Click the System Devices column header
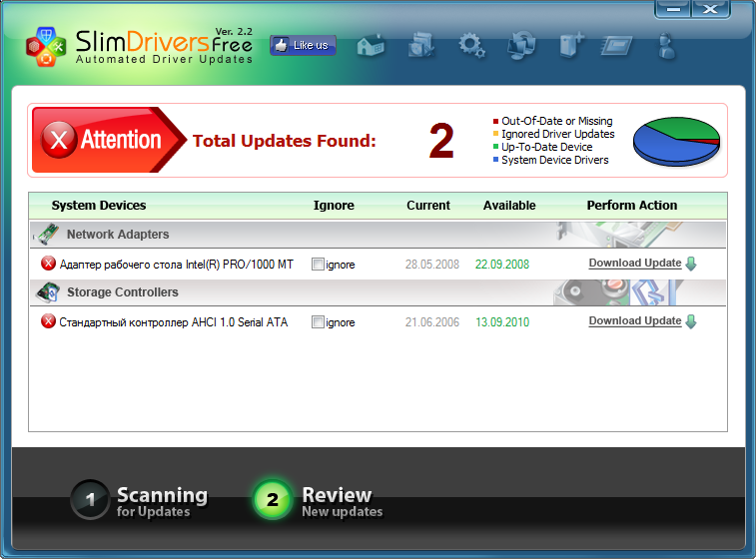Image resolution: width=756 pixels, height=559 pixels. click(99, 206)
